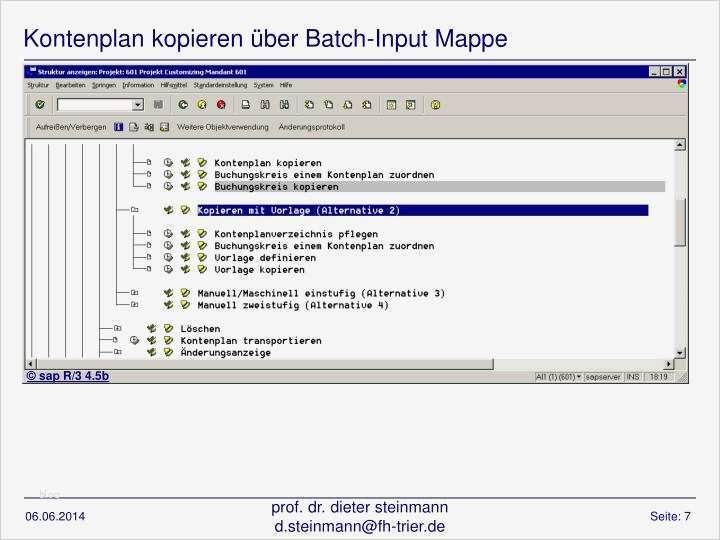
Task: Click the blue info icon in application toolbar
Action: point(118,127)
